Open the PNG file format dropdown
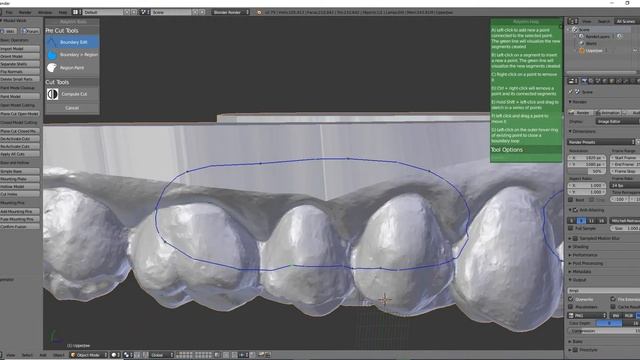 (x=587, y=316)
